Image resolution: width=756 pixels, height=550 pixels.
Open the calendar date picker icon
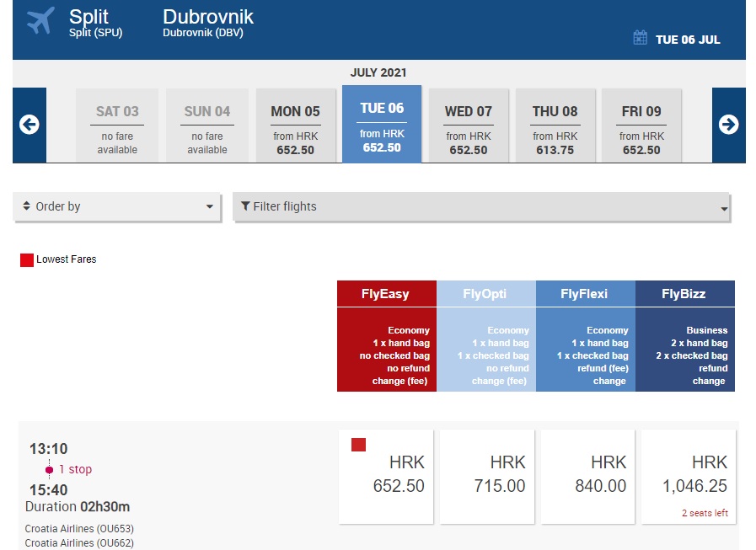[640, 38]
